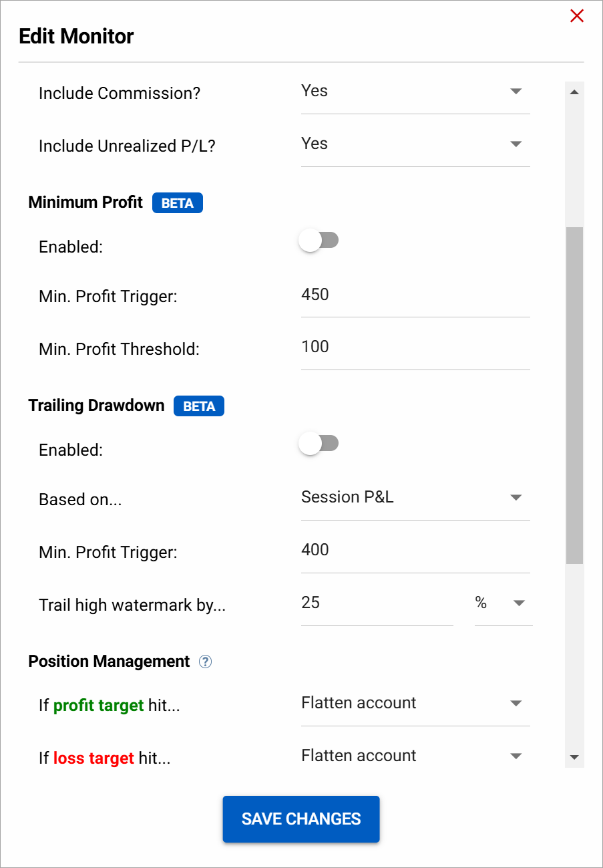Viewport: 603px width, 868px height.
Task: Enable the Trailing Drawdown feature
Action: point(319,443)
